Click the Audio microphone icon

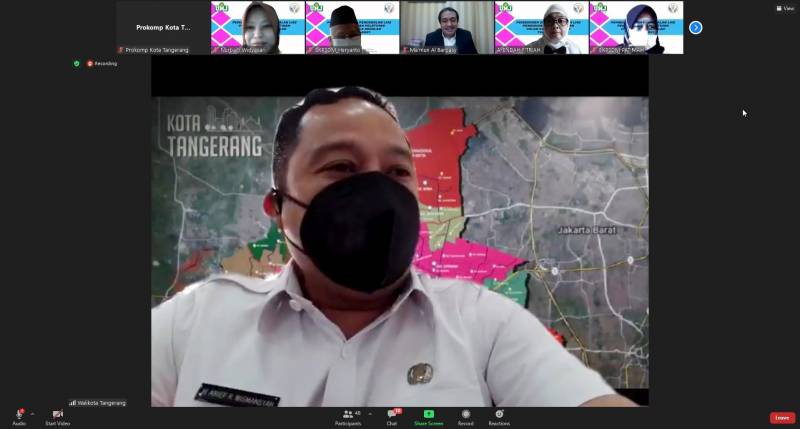click(19, 414)
